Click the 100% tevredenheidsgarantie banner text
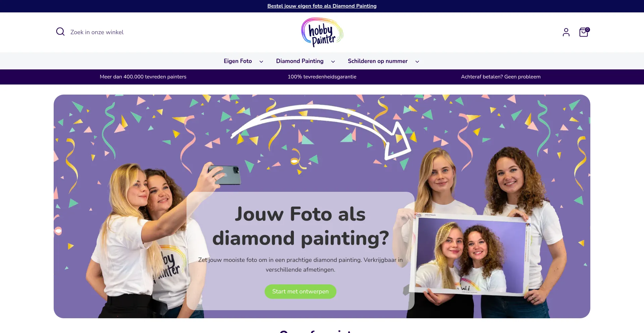Screen dimensions: 644x333 point(322,77)
